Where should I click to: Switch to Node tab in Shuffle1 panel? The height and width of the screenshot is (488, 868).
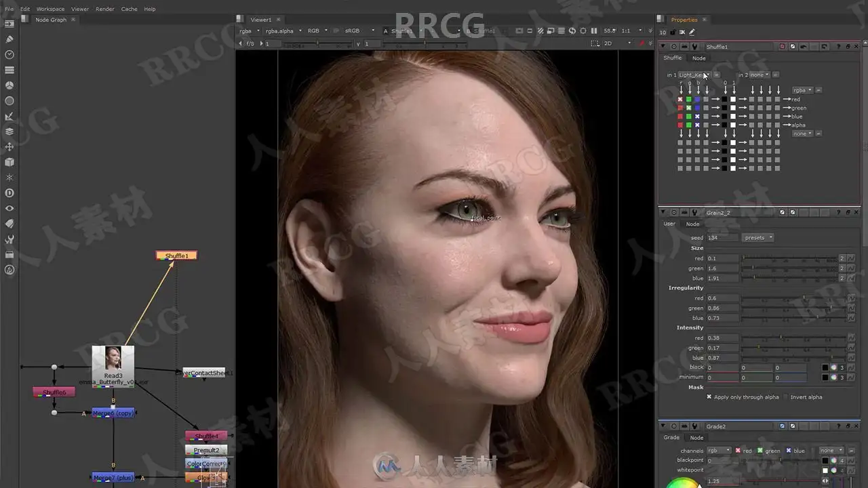click(699, 58)
